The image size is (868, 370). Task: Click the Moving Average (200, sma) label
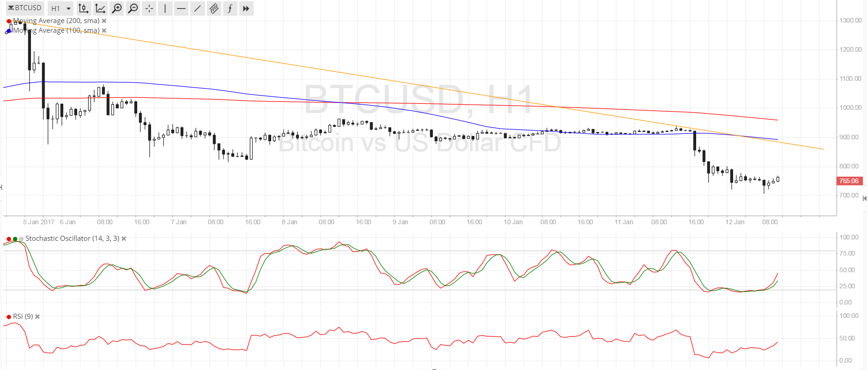point(56,21)
